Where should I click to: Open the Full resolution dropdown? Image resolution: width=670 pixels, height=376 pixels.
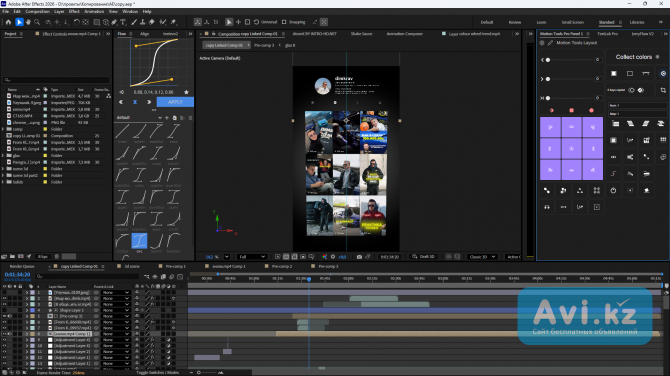click(252, 257)
